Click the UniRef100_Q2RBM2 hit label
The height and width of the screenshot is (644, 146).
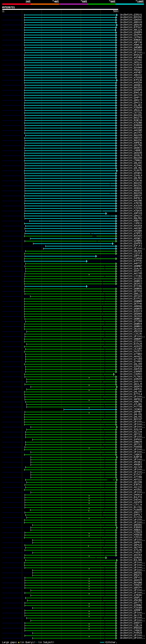131,241
